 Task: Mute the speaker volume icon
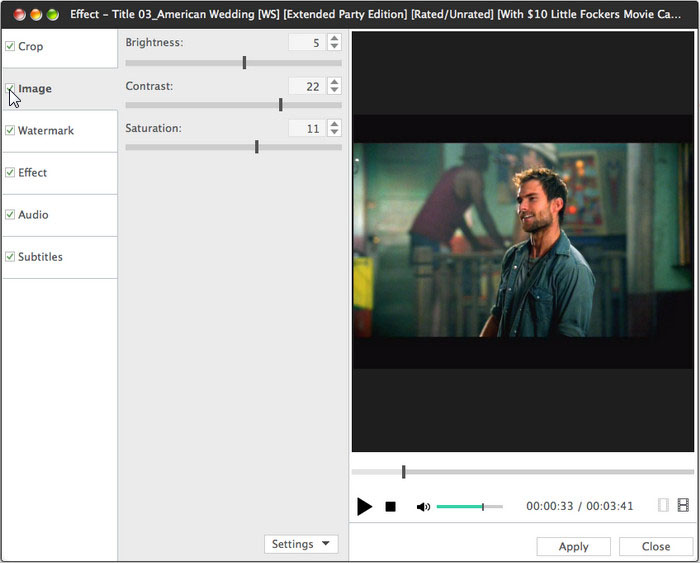pos(423,507)
